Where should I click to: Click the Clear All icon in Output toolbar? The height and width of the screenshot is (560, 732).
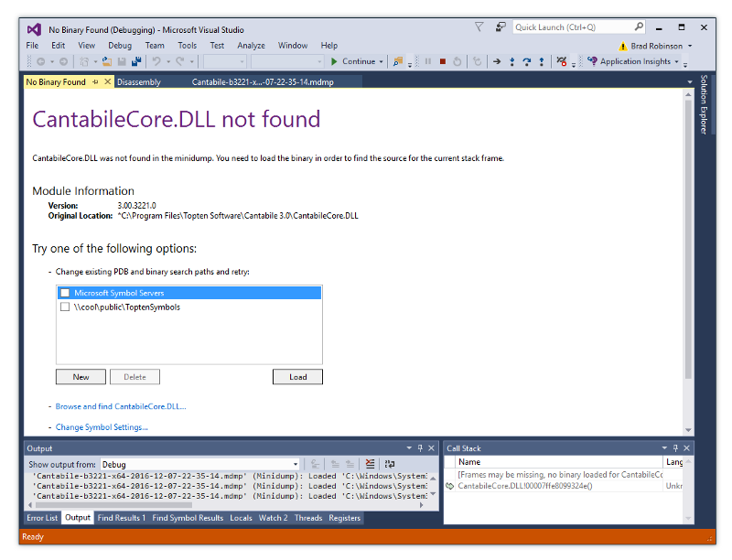point(370,464)
